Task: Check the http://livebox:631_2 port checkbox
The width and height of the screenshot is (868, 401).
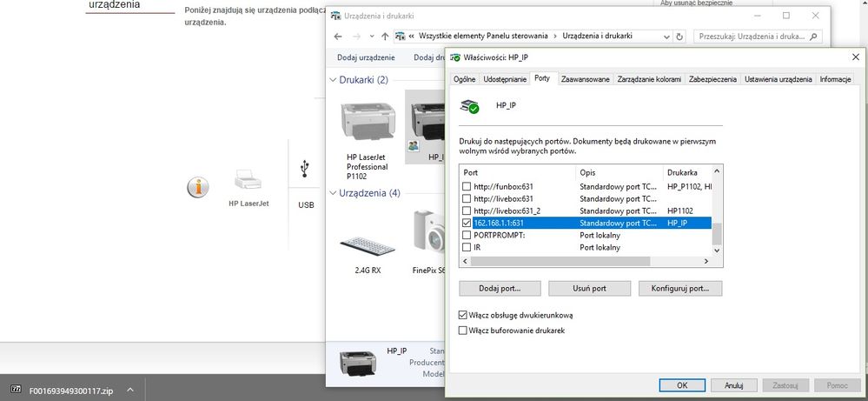Action: [467, 211]
